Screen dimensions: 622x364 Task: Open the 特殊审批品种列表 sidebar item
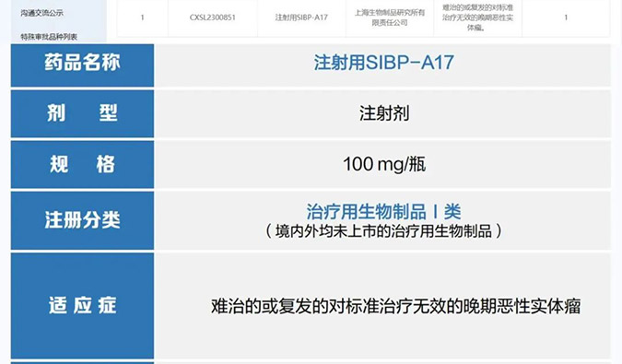tap(49, 37)
